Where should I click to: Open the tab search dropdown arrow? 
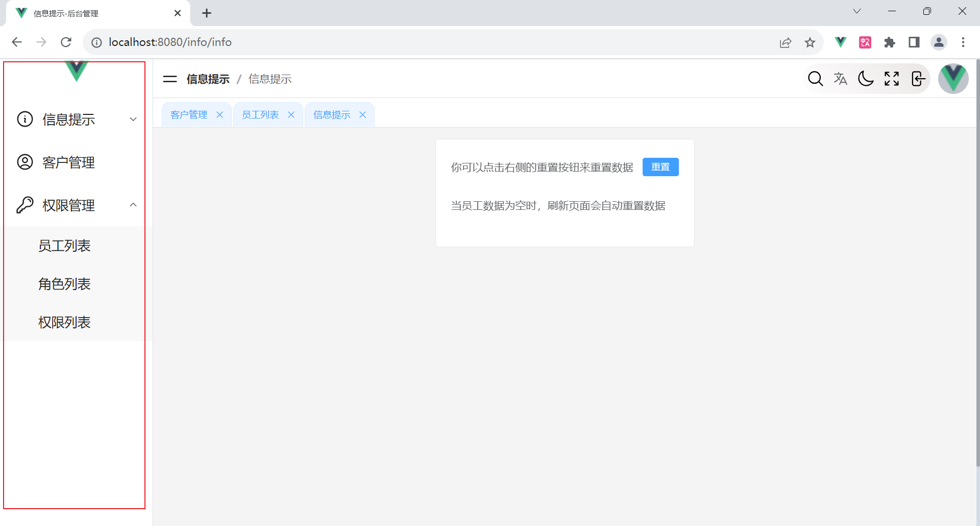coord(857,11)
